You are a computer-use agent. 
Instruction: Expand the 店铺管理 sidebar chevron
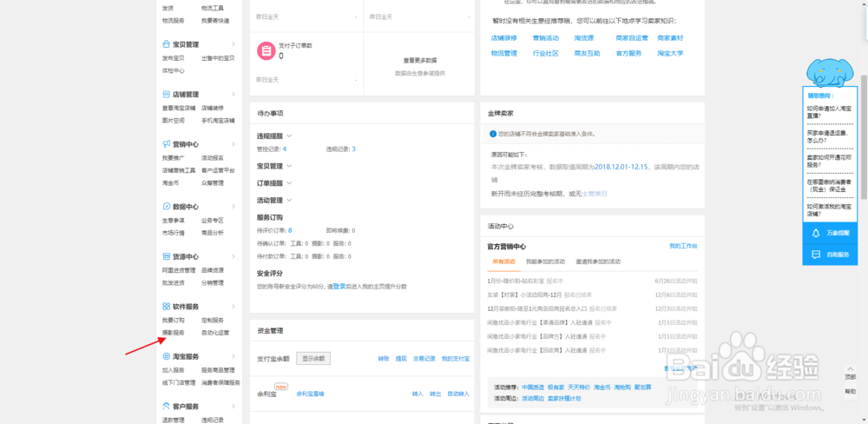[233, 94]
